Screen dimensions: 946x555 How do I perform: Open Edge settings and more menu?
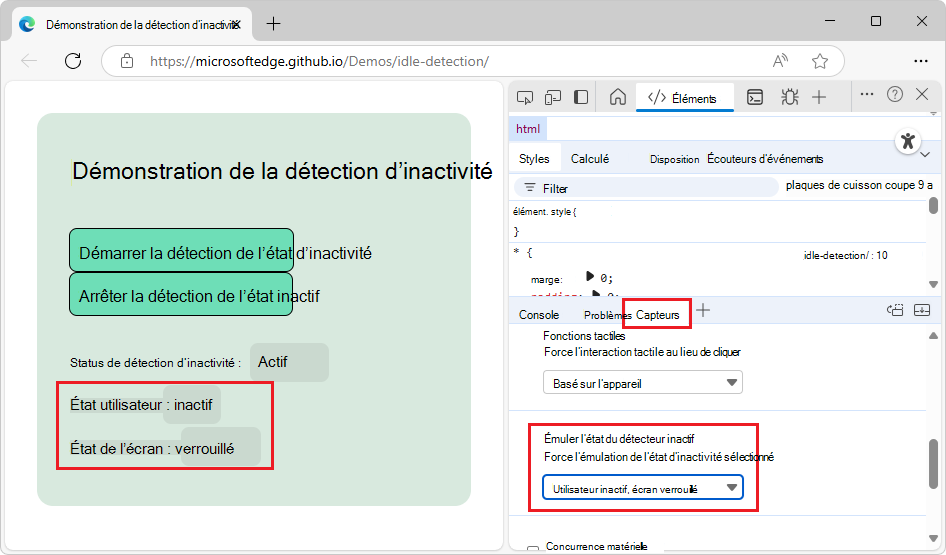coord(921,61)
